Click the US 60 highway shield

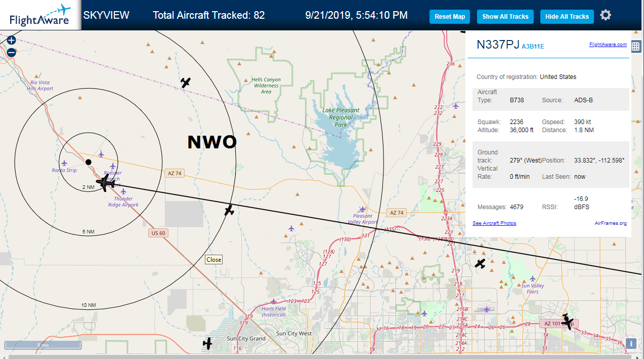coord(158,233)
